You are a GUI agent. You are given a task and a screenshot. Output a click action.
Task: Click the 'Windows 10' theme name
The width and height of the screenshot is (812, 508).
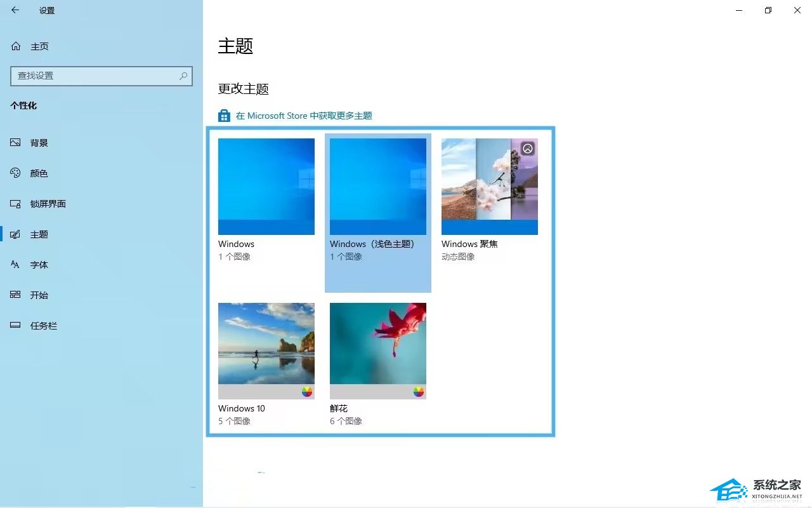click(x=242, y=408)
